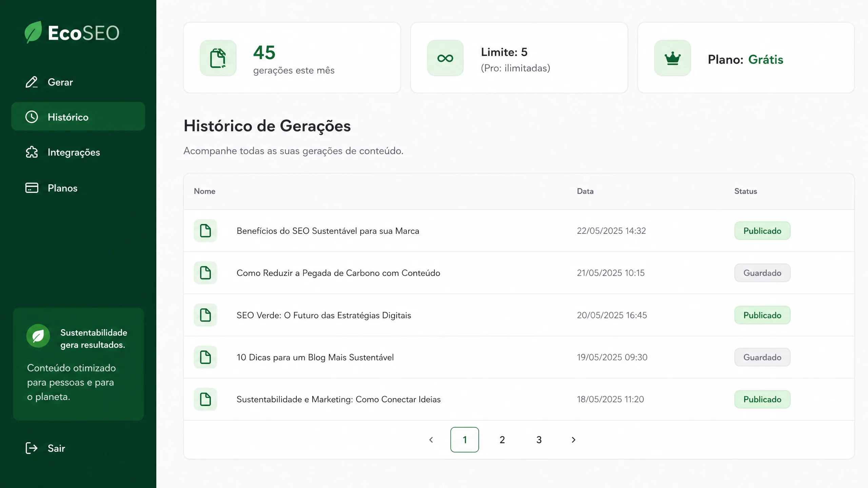Click the date 21/05/2025 10:15
This screenshot has height=488, width=868.
point(611,273)
